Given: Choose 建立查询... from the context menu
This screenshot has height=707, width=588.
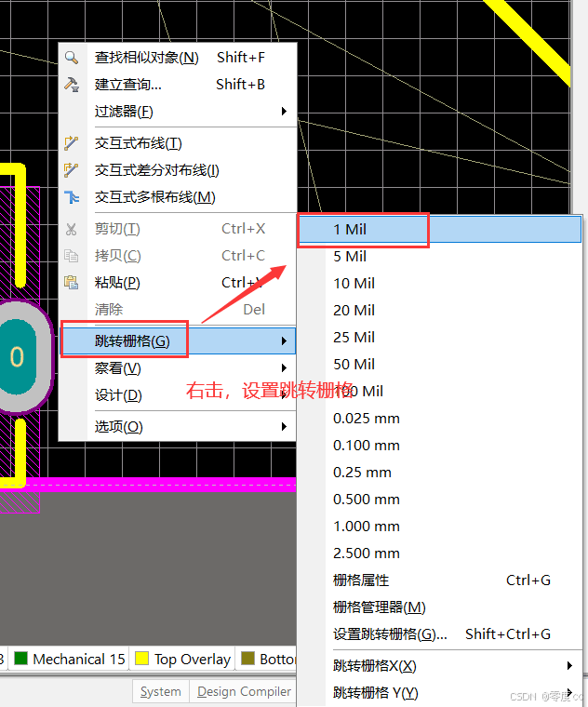Looking at the screenshot, I should click(178, 85).
